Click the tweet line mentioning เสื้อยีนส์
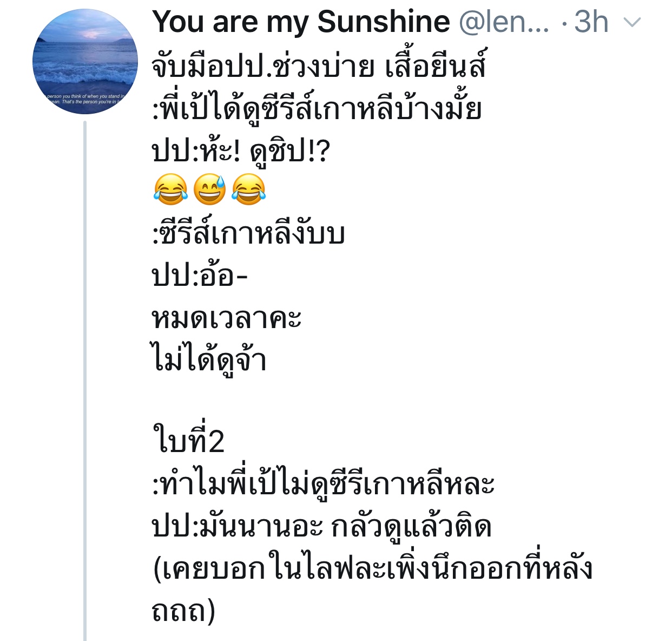 pyautogui.click(x=319, y=67)
